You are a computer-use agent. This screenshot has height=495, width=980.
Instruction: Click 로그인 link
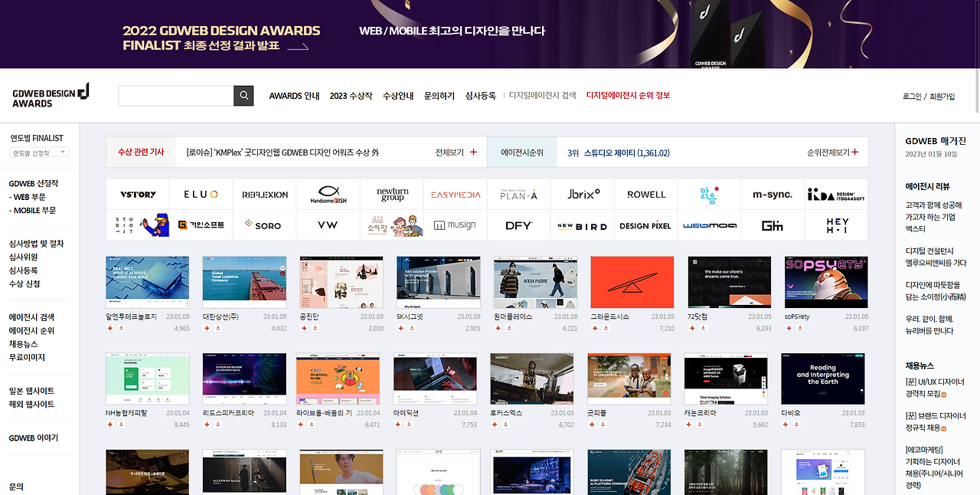(912, 97)
